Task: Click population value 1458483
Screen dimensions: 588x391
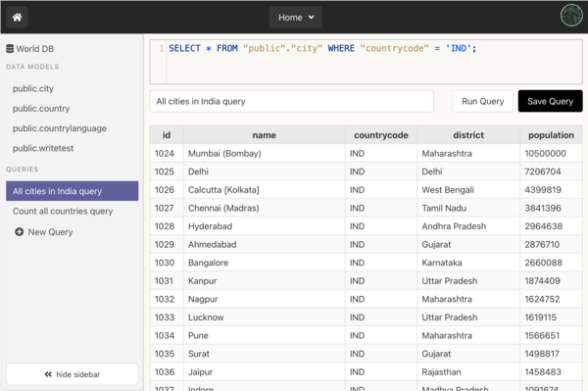Action: (551, 371)
